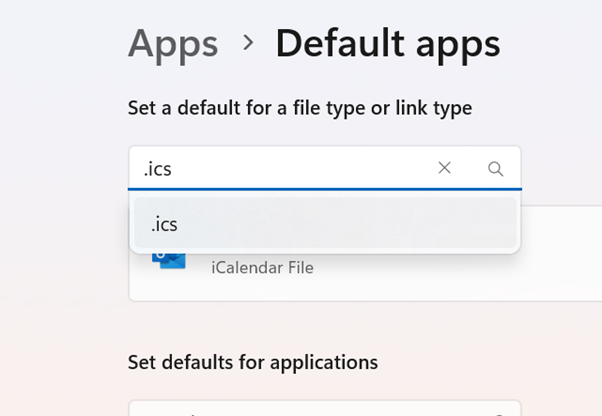This screenshot has width=602, height=416.
Task: Go back to the Apps breadcrumb
Action: tap(172, 44)
